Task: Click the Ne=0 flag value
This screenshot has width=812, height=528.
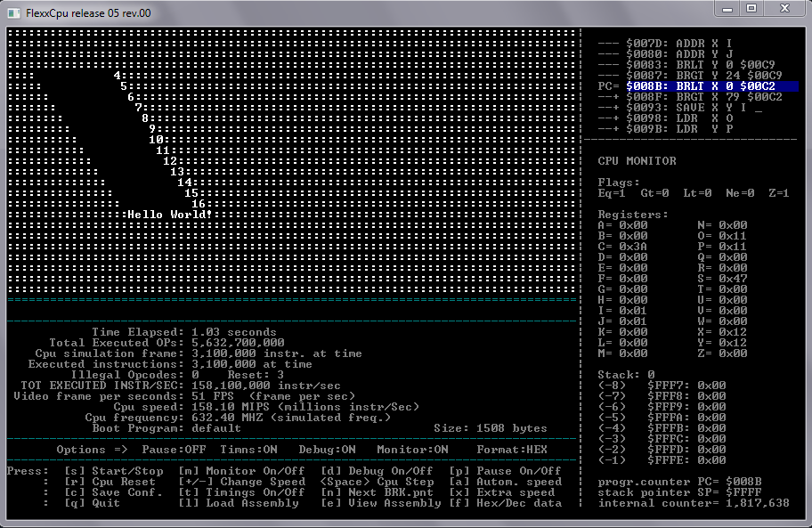Action: (740, 193)
